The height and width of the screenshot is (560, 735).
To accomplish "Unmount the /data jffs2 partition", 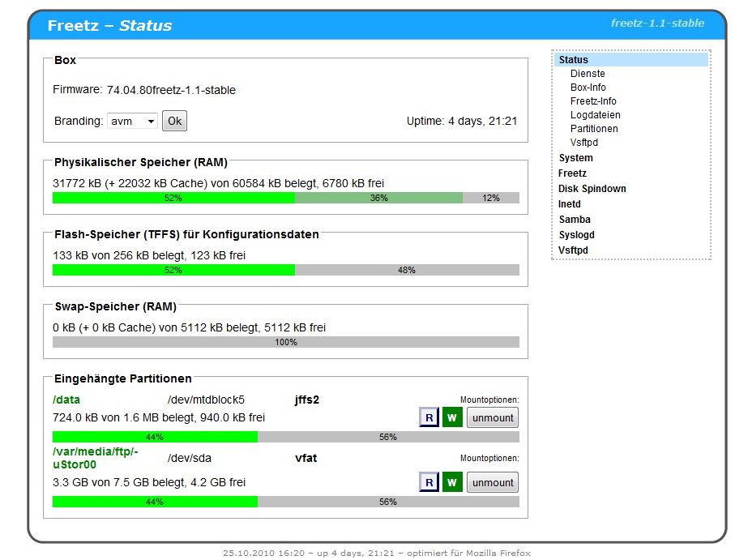I will click(x=493, y=417).
